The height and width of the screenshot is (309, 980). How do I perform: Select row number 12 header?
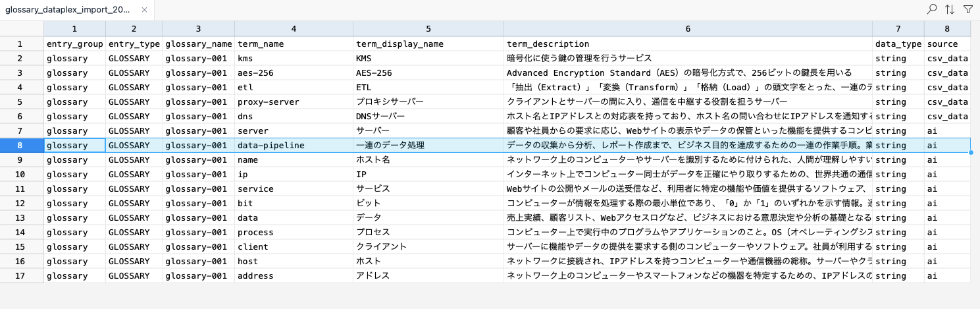point(22,204)
